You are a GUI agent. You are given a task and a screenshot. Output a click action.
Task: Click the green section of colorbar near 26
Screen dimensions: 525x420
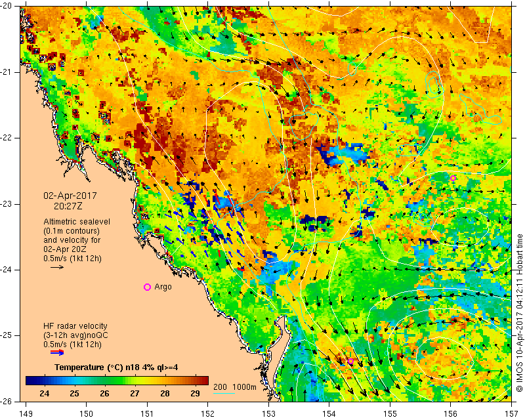pos(105,381)
